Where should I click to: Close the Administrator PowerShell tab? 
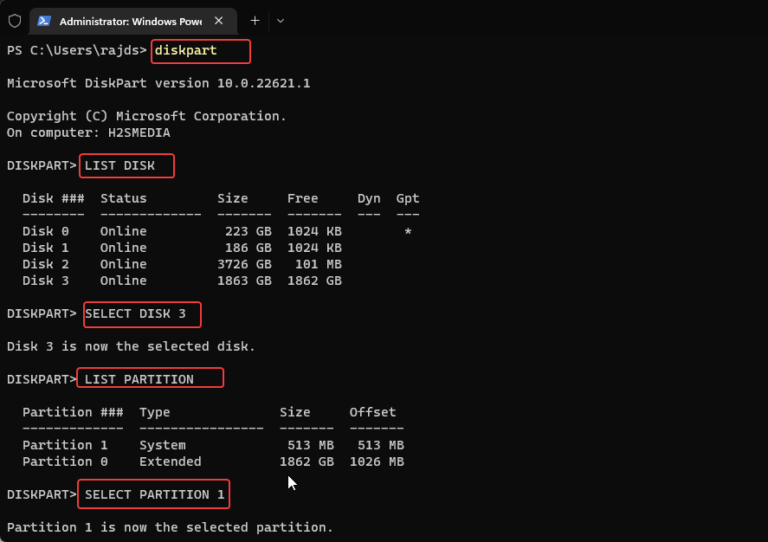(x=218, y=21)
